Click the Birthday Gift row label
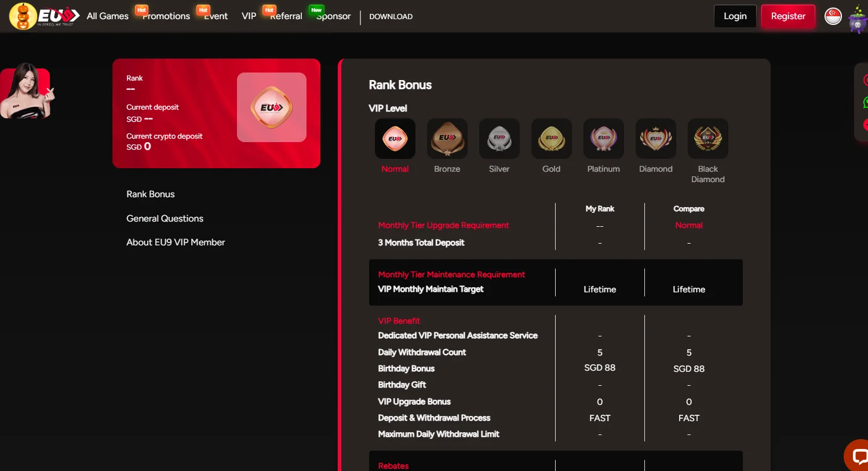 coord(402,385)
